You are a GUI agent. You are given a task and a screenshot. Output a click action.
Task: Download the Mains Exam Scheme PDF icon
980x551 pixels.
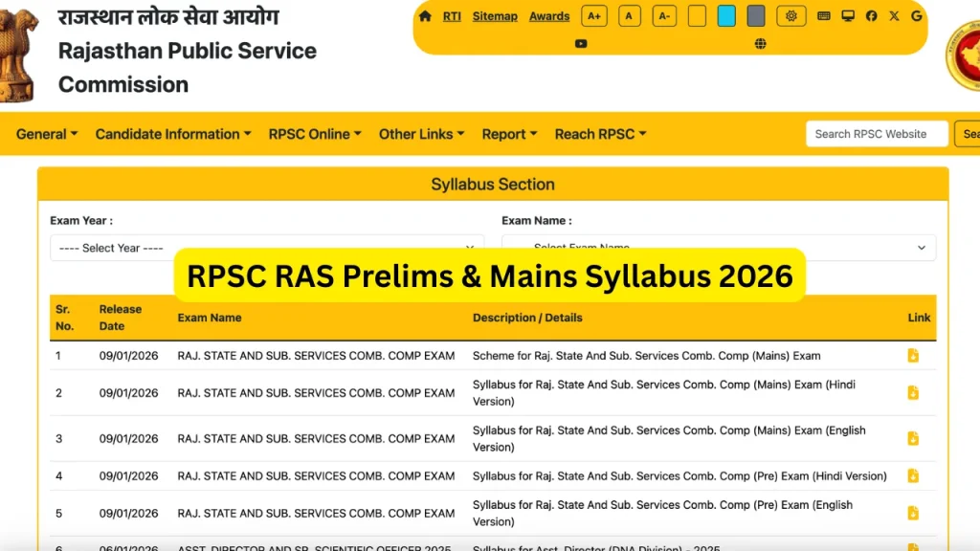(912, 355)
